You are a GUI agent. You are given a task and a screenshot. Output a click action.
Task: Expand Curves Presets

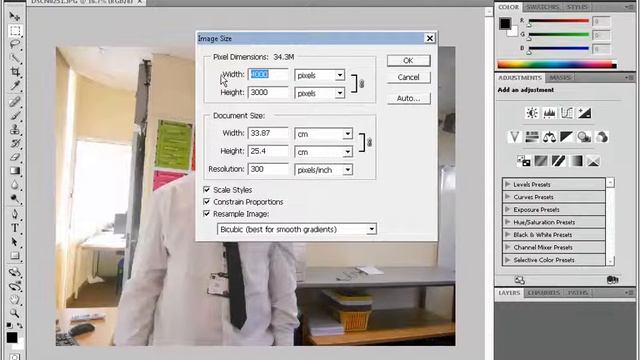tap(508, 197)
